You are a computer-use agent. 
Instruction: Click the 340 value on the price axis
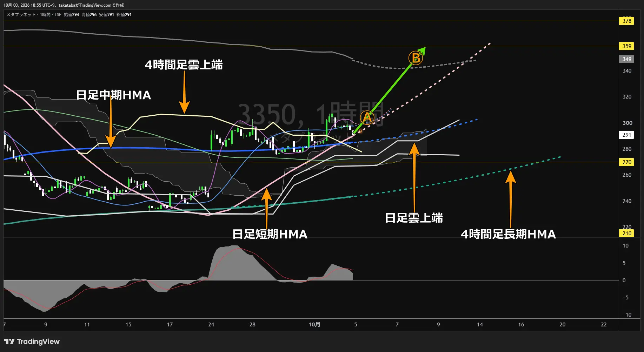coord(627,71)
